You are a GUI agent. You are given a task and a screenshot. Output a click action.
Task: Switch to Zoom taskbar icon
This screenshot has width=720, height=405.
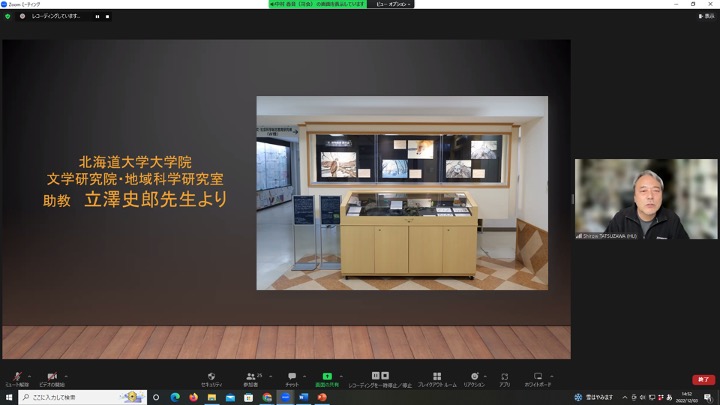click(x=285, y=397)
